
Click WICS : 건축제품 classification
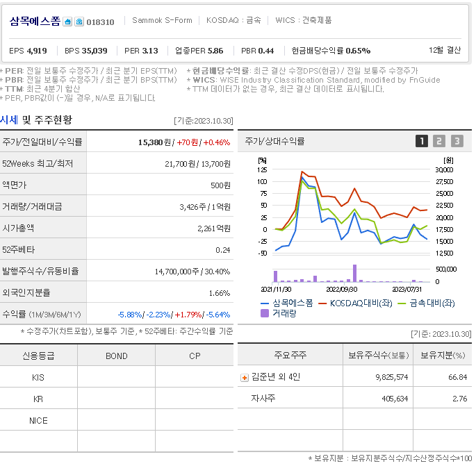pyautogui.click(x=304, y=20)
